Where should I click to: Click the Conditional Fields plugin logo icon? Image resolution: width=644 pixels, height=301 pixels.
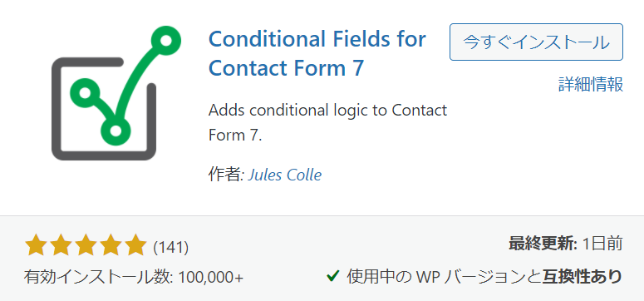coord(116,93)
